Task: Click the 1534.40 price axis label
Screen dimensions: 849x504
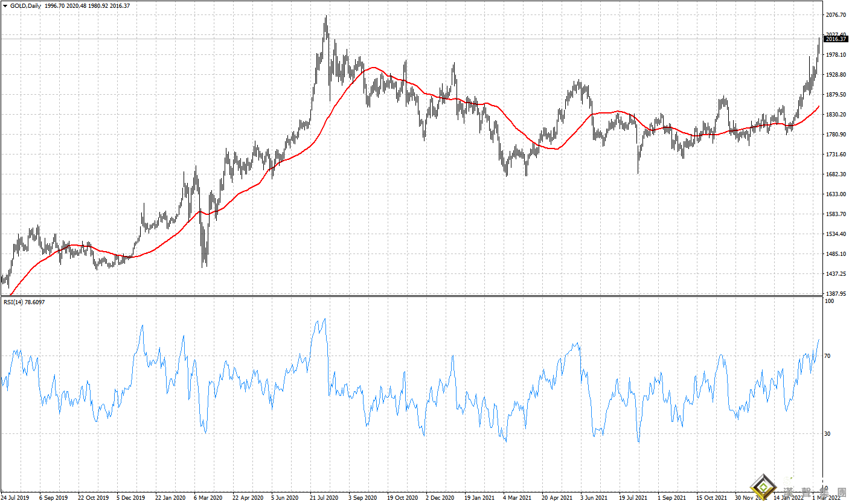Action: click(835, 234)
